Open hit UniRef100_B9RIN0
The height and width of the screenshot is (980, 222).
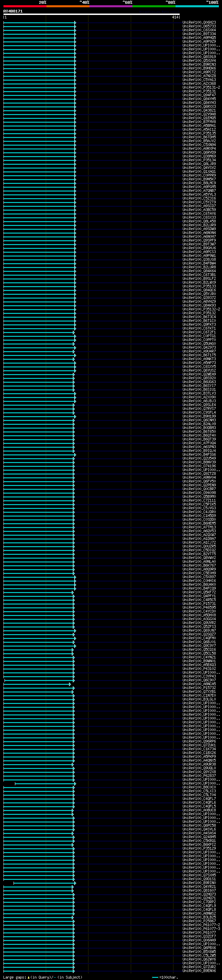(199, 883)
